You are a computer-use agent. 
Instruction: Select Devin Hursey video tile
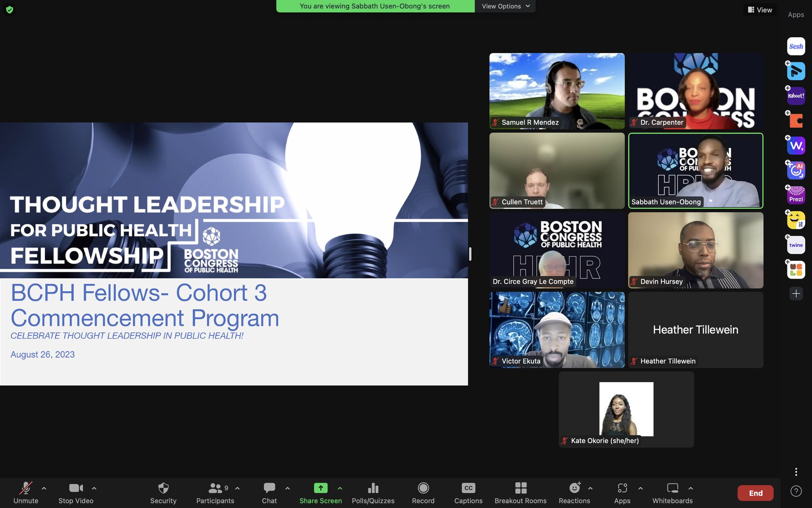[696, 250]
